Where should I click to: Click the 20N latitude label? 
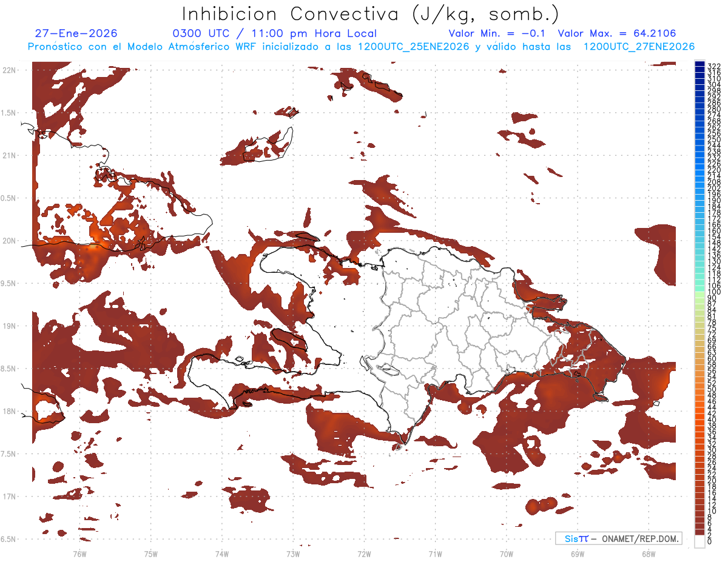coord(9,241)
